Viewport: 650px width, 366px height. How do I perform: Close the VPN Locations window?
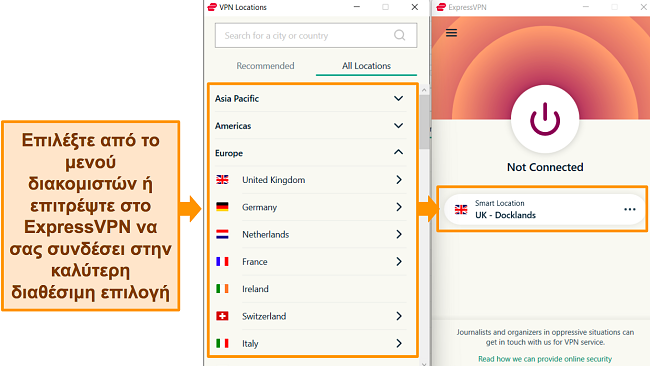click(415, 7)
